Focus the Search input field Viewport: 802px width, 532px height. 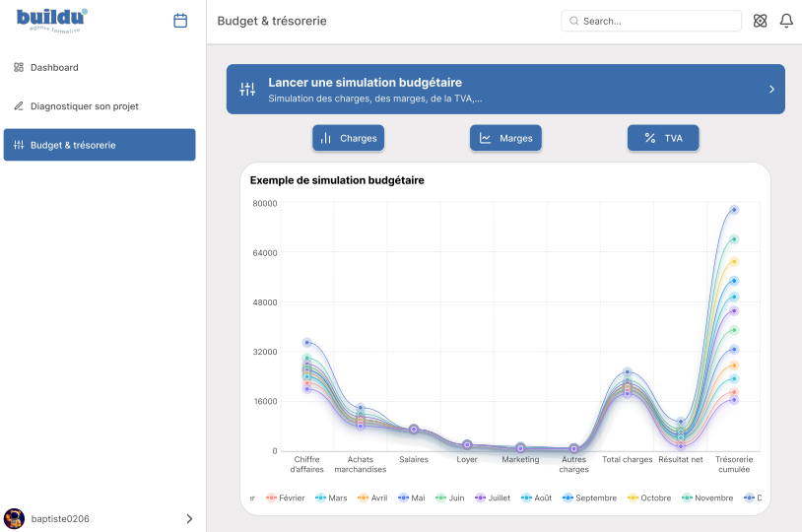[x=651, y=21]
